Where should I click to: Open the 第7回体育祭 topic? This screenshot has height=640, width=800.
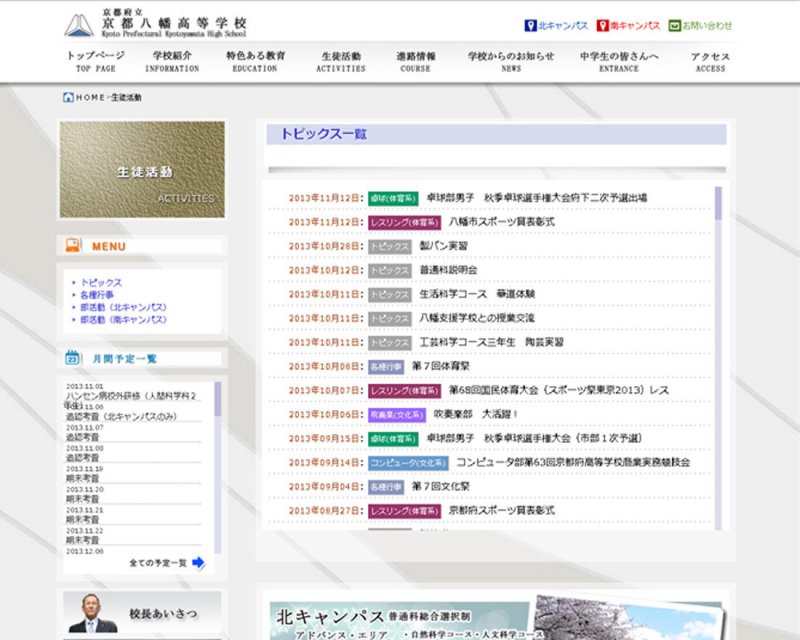coord(441,366)
